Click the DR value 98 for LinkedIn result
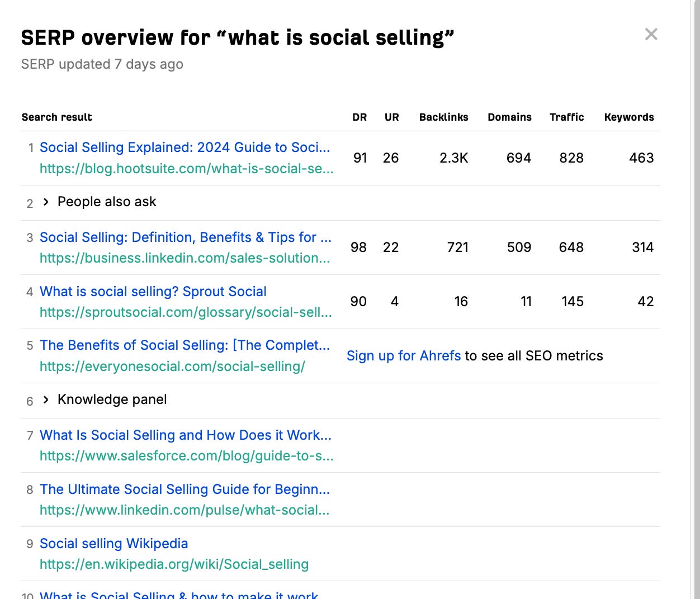This screenshot has height=599, width=700. pyautogui.click(x=358, y=248)
